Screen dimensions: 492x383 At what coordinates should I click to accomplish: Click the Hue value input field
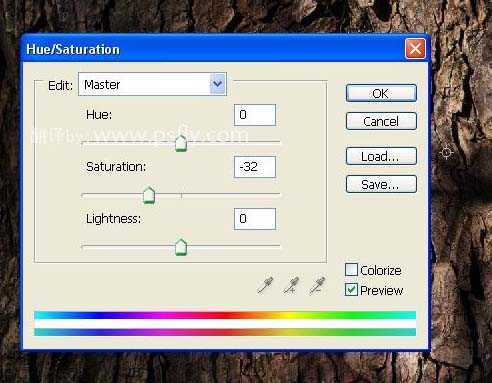[x=255, y=115]
